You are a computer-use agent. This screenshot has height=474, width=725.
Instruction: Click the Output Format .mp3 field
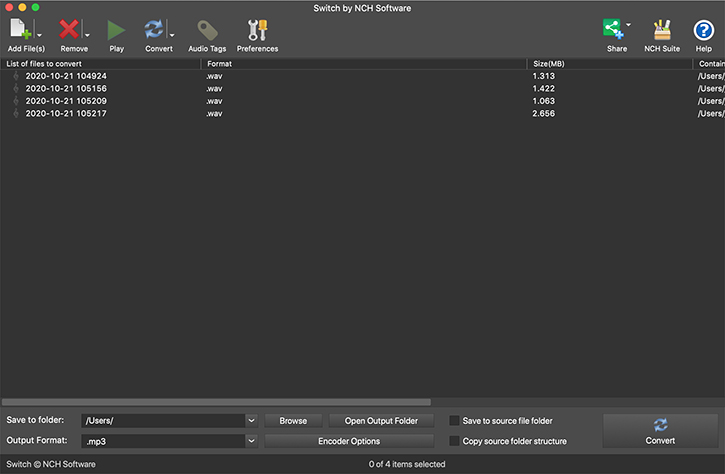pos(163,441)
